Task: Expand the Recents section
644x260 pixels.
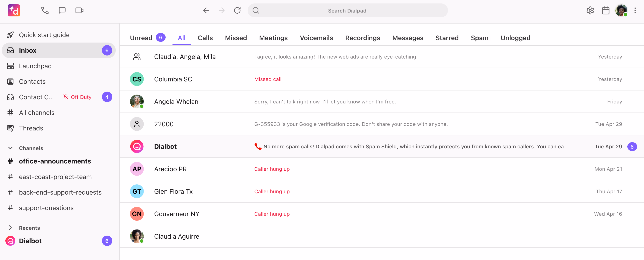Action: 10,228
